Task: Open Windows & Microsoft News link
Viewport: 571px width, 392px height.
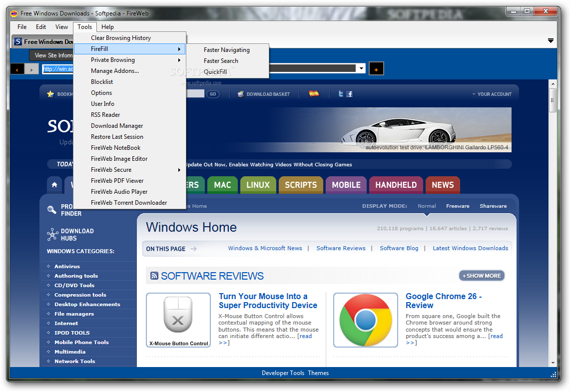Action: coord(265,248)
